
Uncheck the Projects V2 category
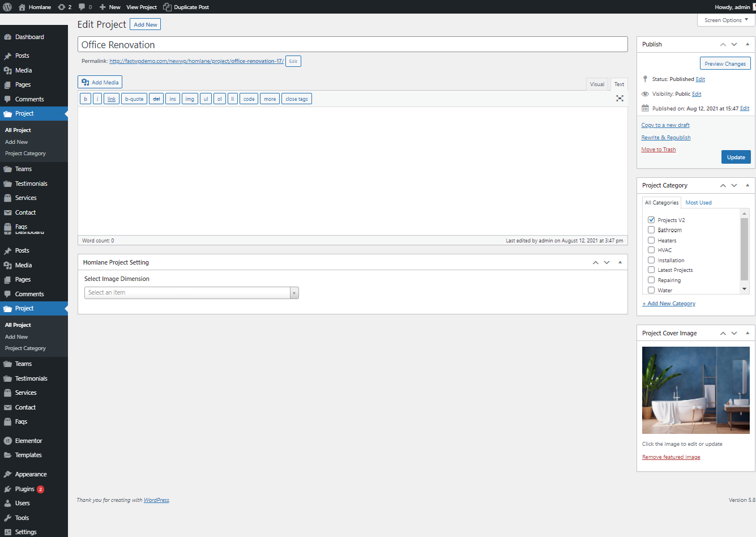click(651, 220)
